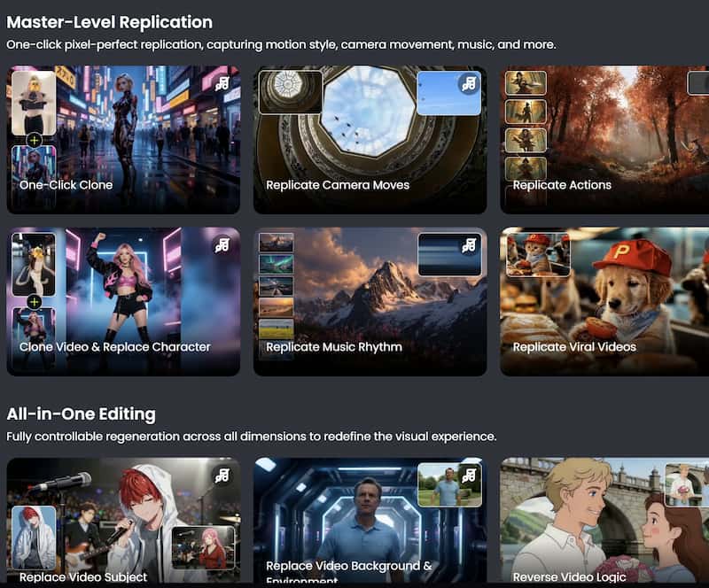Select dome ceiling thumbnail on Replicate Camera Moves
The image size is (709, 588).
(x=291, y=92)
